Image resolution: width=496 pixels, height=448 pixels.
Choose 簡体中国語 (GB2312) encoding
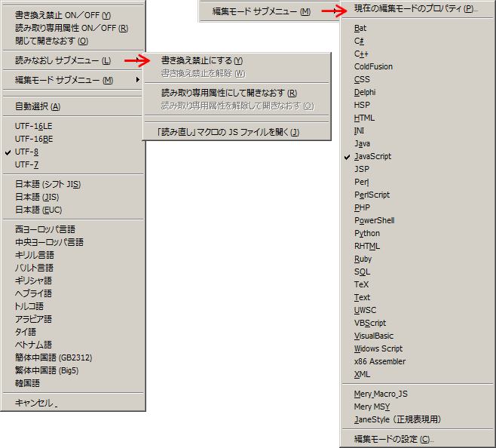[54, 357]
